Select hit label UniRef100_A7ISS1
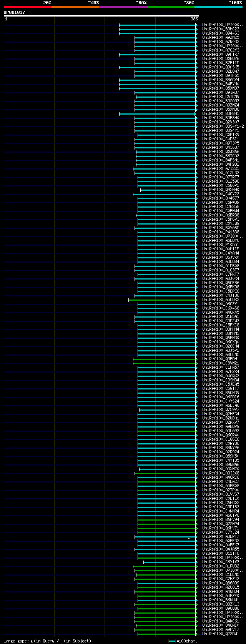This screenshot has width=246, height=644. (x=221, y=168)
